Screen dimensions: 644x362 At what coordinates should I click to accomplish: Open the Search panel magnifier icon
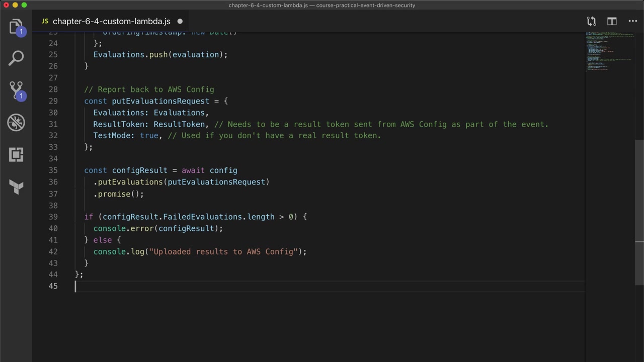tap(16, 58)
